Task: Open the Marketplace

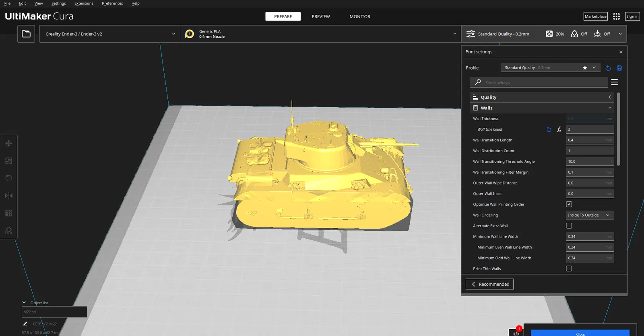Action: tap(595, 16)
